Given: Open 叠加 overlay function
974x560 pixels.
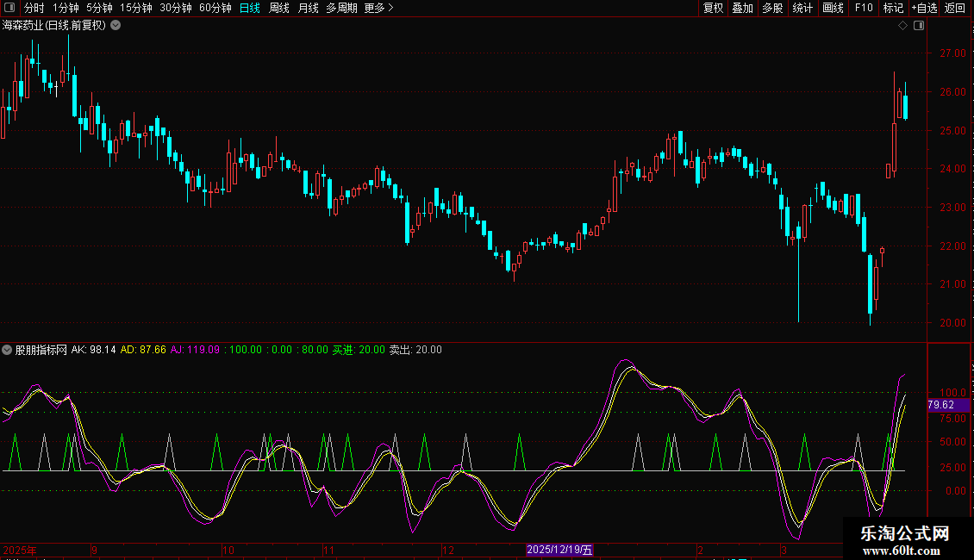Looking at the screenshot, I should [742, 8].
